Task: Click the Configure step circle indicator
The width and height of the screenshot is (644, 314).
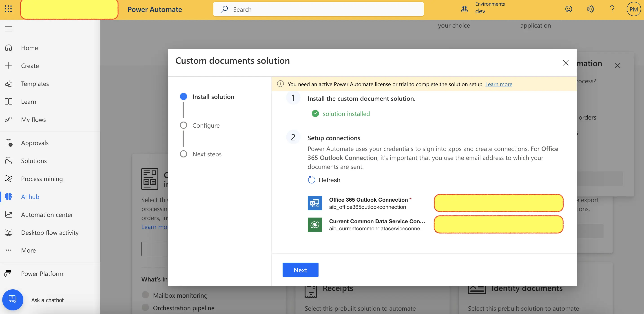Action: (184, 125)
